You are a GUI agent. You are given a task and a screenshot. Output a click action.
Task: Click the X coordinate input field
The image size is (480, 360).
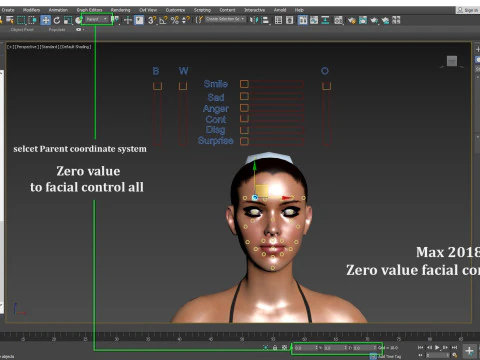pos(306,348)
